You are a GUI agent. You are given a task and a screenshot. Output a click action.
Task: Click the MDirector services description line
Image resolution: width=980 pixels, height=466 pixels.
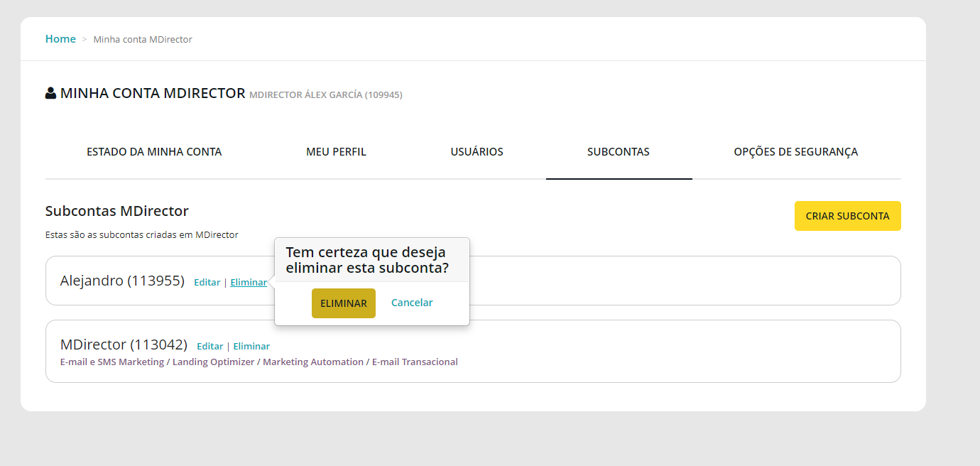click(258, 362)
